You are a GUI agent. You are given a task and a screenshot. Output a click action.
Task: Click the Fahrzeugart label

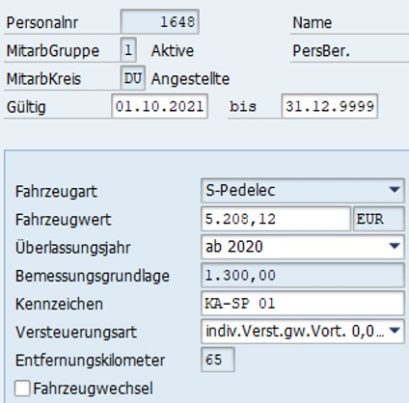[56, 192]
